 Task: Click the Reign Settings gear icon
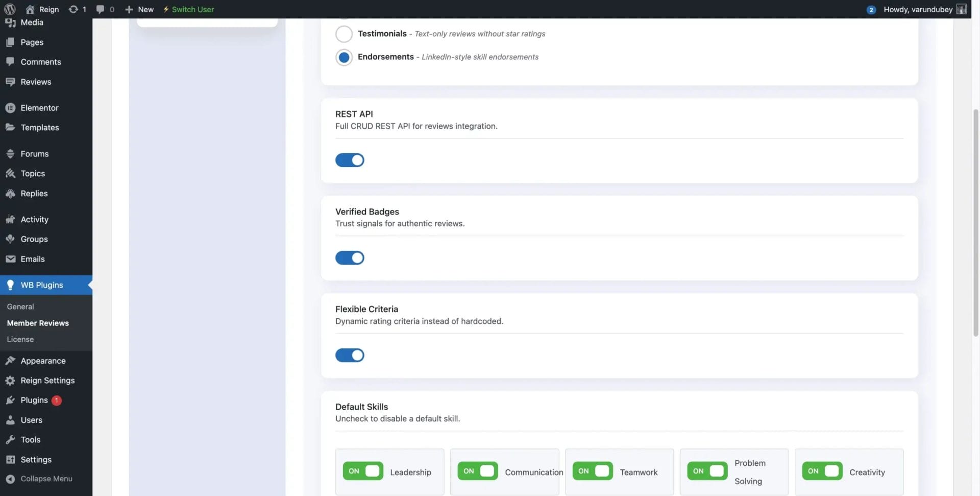10,381
